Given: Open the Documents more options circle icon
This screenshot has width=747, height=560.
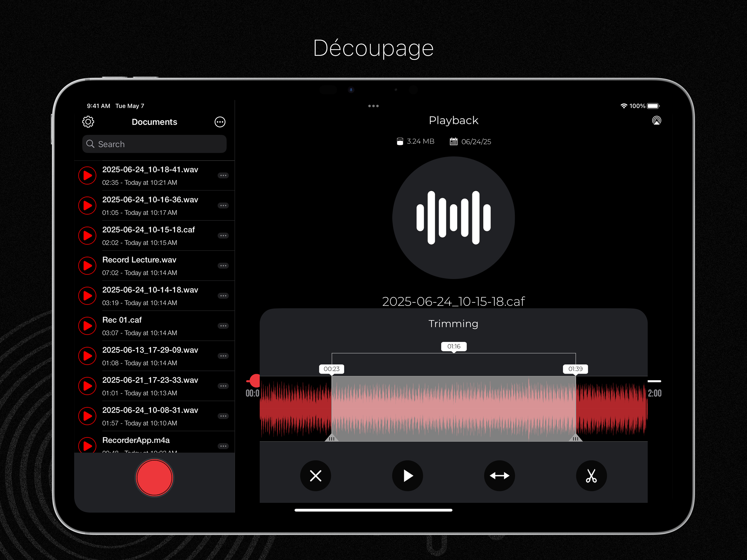Looking at the screenshot, I should [220, 122].
